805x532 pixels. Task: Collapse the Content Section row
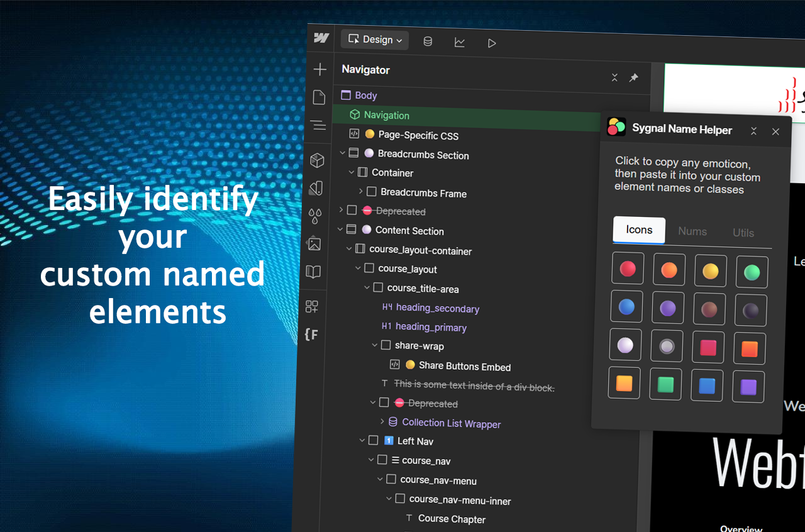(340, 229)
